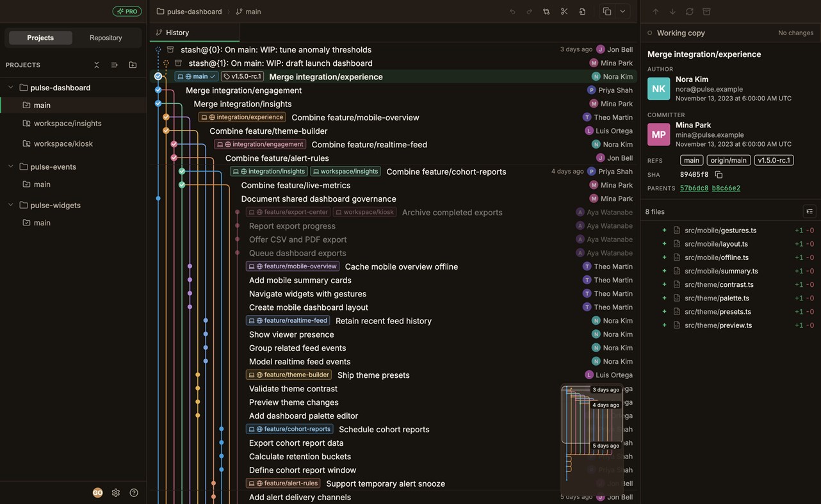Open parent commit link b8c66e2
The width and height of the screenshot is (821, 504).
point(726,188)
